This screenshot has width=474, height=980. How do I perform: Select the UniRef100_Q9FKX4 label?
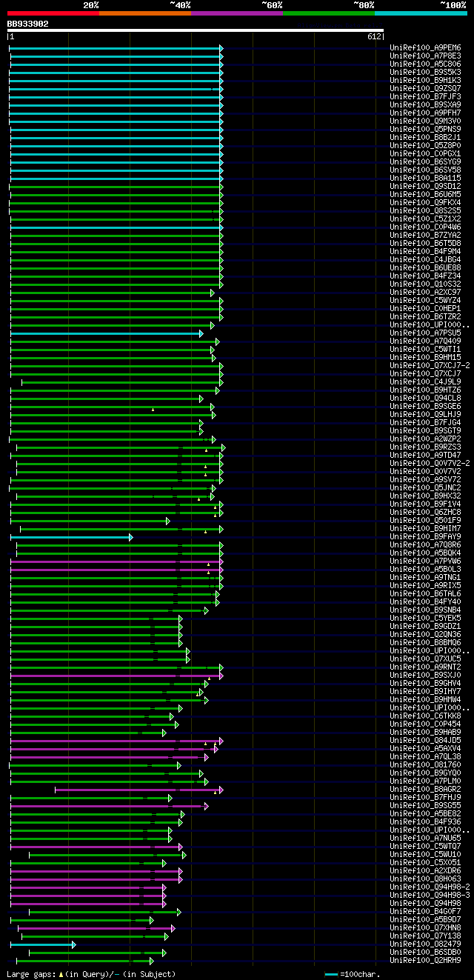tap(425, 202)
